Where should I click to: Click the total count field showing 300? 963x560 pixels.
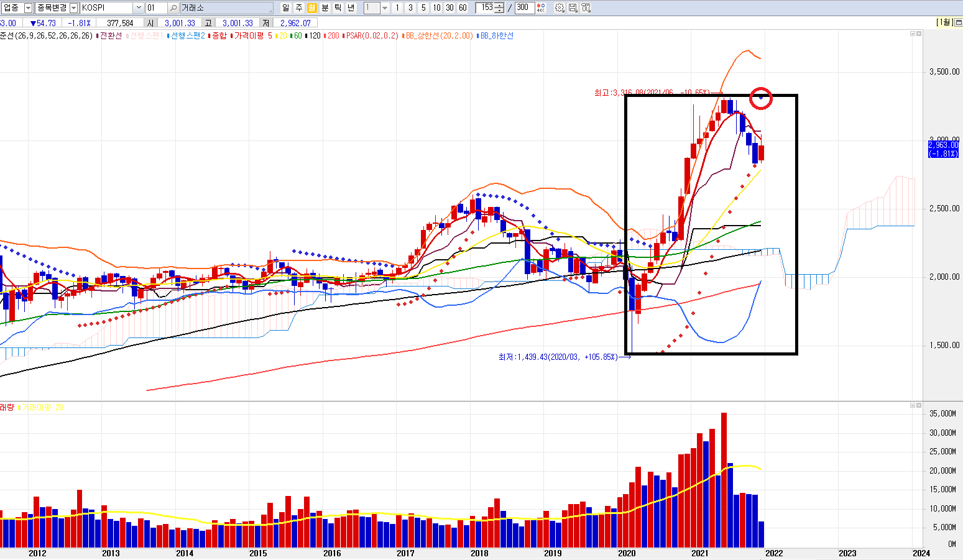coord(525,8)
